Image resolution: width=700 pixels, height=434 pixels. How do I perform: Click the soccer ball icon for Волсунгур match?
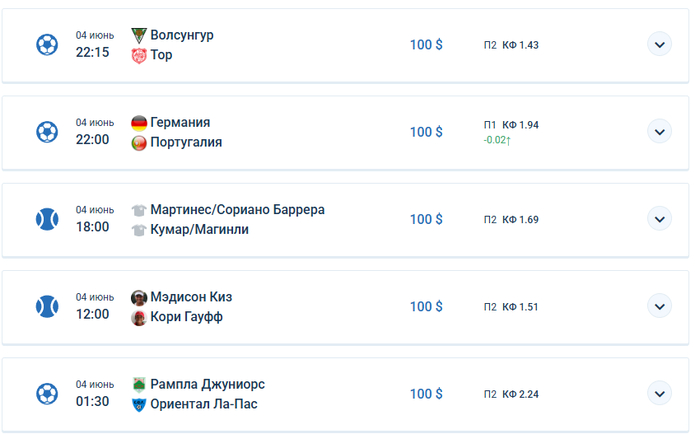47,45
